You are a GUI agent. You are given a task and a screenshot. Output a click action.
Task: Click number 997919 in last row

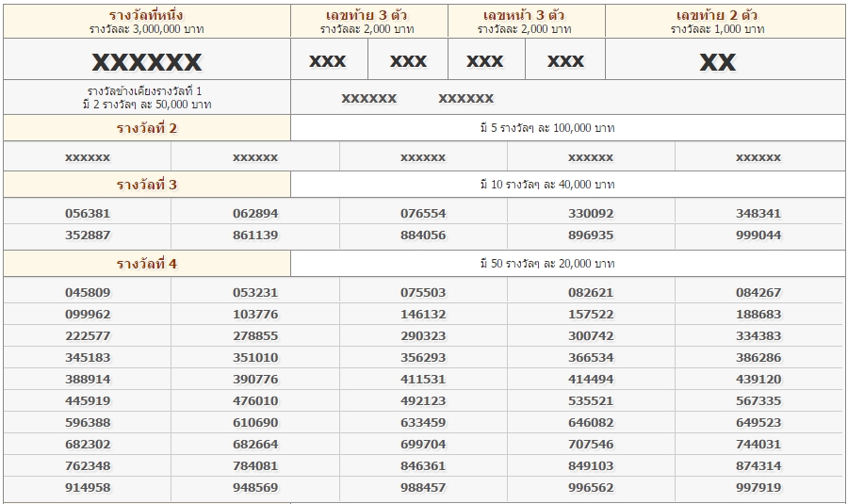pyautogui.click(x=758, y=487)
